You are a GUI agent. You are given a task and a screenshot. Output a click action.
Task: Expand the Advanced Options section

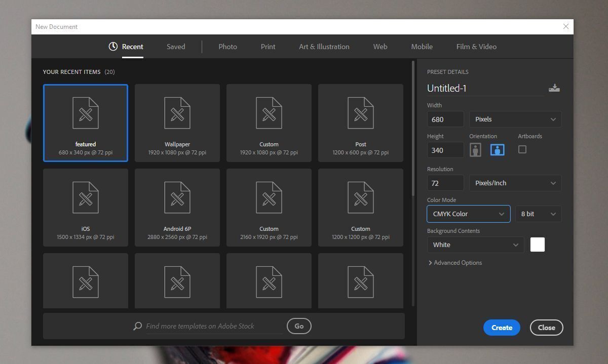(x=455, y=262)
